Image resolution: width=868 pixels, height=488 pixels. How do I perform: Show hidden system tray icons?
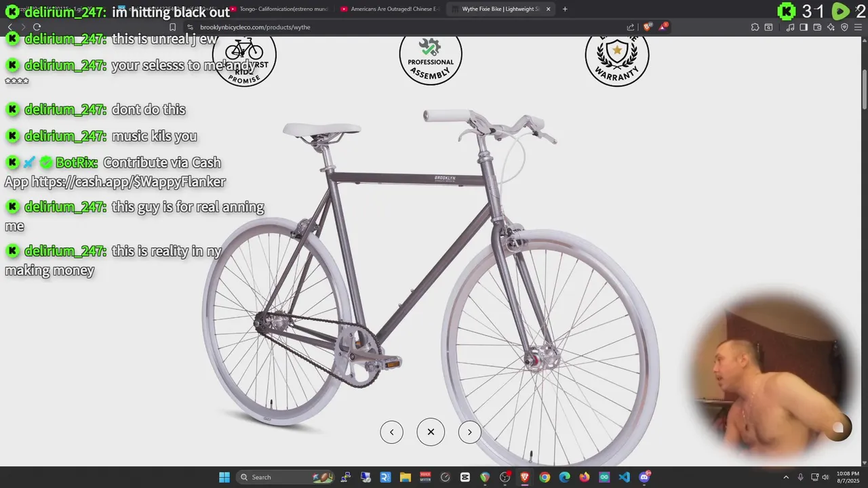pyautogui.click(x=786, y=477)
